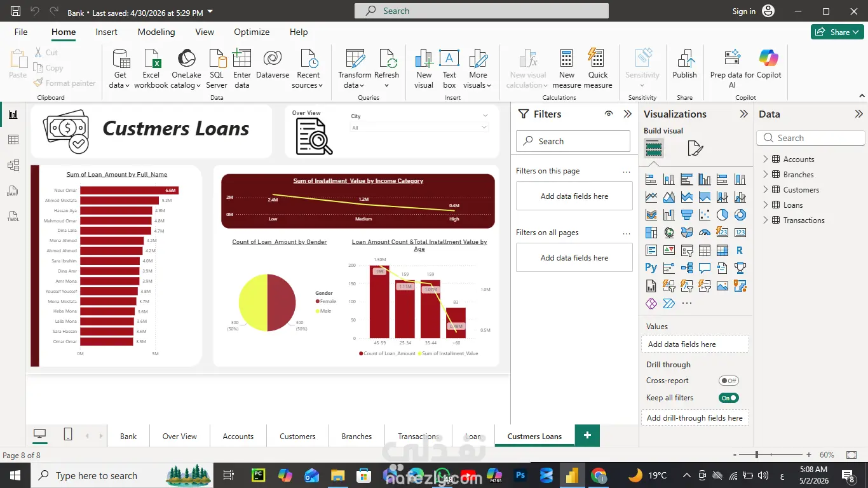868x488 pixels.
Task: Select the Funnel visual type
Action: [x=687, y=215]
